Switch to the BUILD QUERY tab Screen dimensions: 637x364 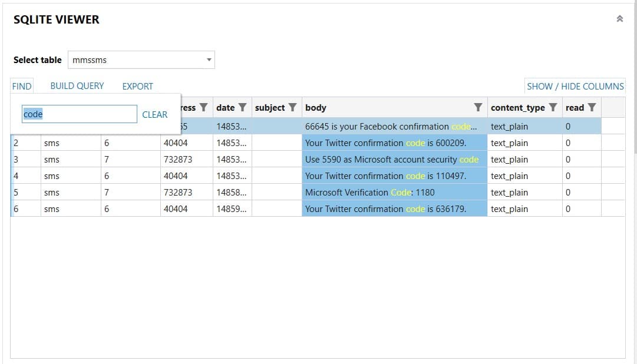pos(77,86)
